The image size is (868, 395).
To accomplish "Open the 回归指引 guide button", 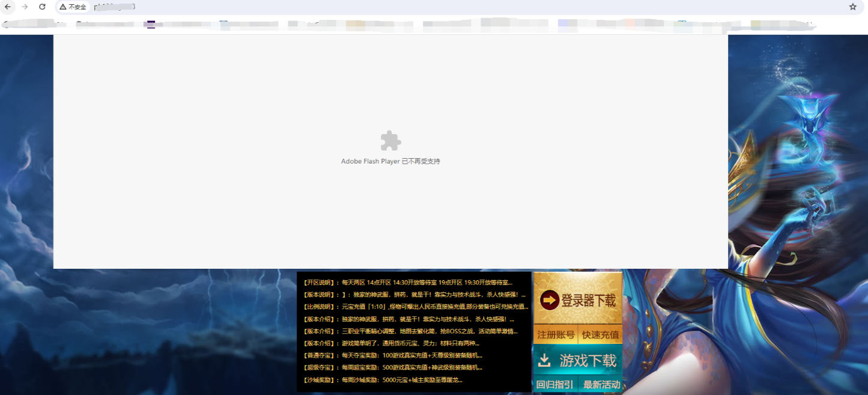I will (555, 384).
